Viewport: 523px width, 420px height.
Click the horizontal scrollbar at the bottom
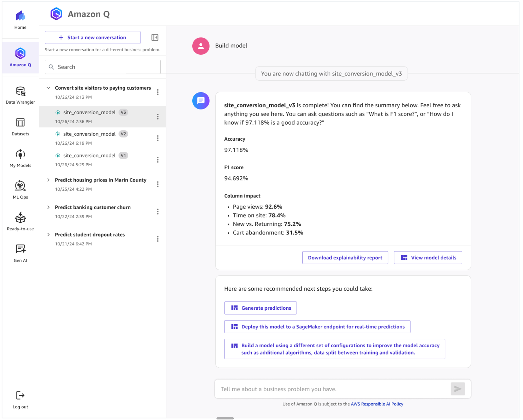coord(225,418)
